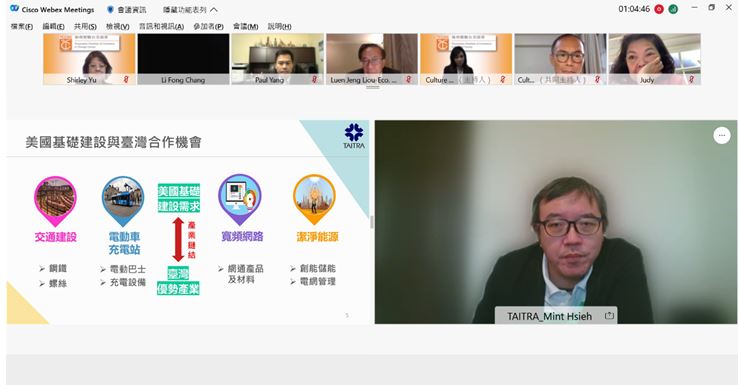740x385 pixels.
Task: Open the 參加者(P) participants menu
Action: pos(208,26)
